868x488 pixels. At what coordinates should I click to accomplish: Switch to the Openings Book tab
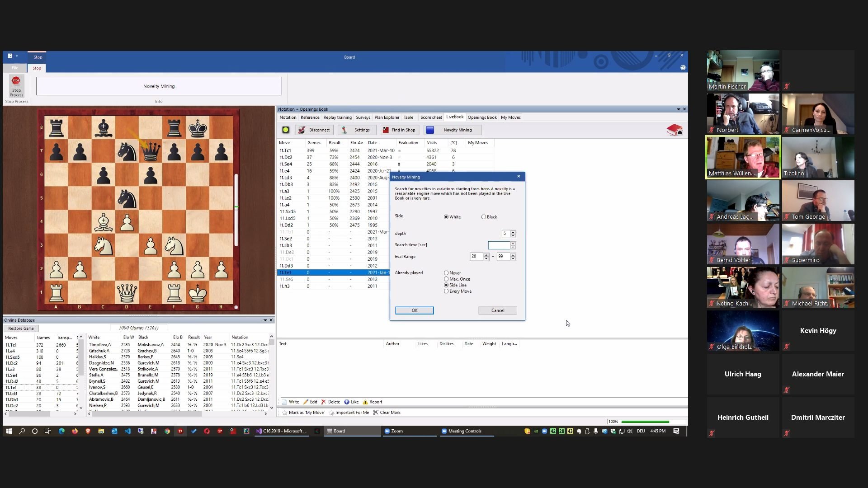(482, 117)
